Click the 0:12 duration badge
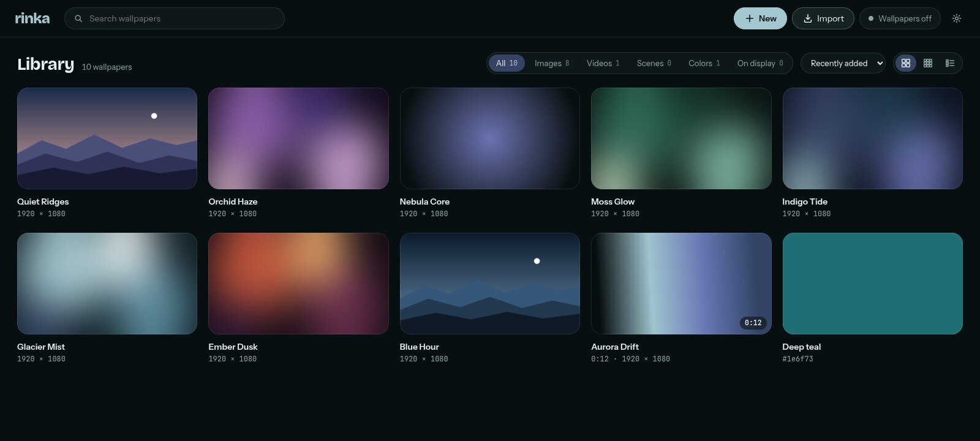 (x=753, y=323)
